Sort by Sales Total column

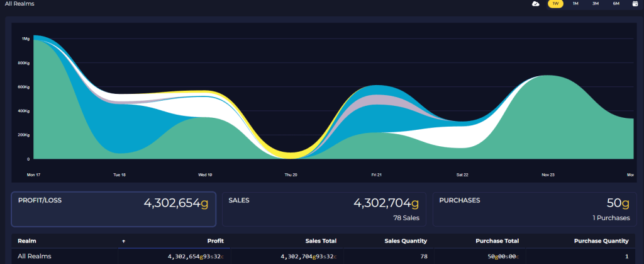pyautogui.click(x=321, y=241)
